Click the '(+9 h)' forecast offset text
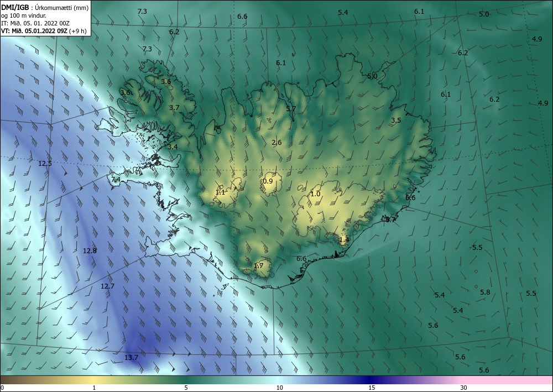 (x=78, y=30)
